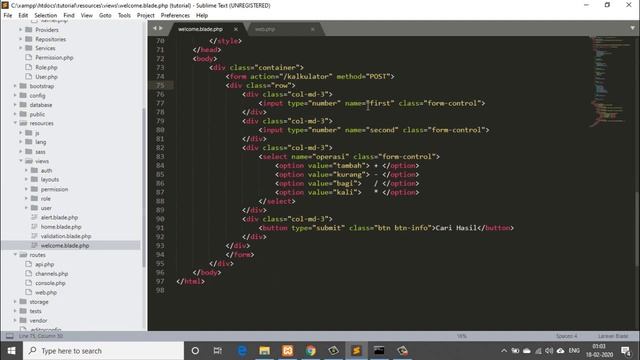This screenshot has height=360, width=640.
Task: Toggle the sidebar icon in the status bar
Action: click(9, 336)
